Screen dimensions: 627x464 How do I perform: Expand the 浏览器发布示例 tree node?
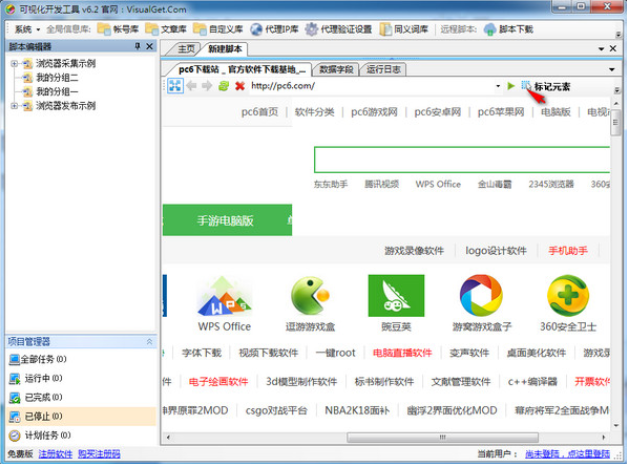click(14, 104)
